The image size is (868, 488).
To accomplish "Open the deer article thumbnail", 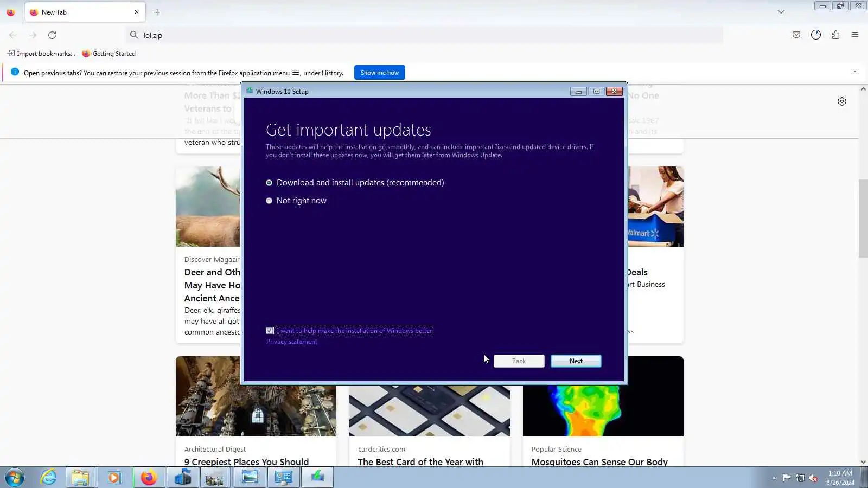I will pyautogui.click(x=208, y=207).
